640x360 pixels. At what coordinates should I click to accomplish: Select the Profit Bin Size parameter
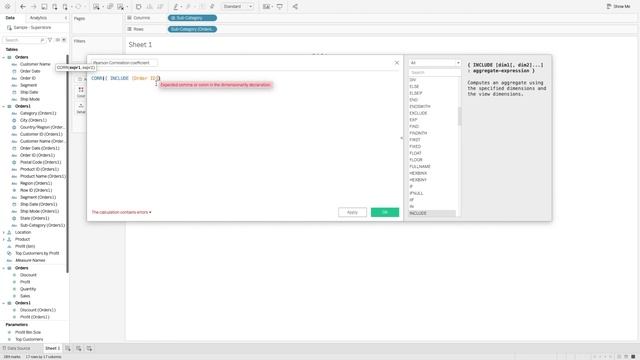[x=28, y=332]
